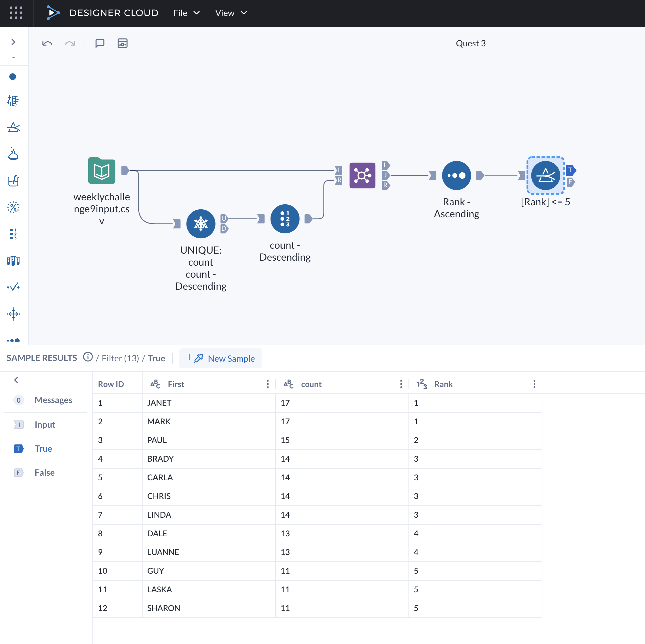This screenshot has height=644, width=645.
Task: Open the View dropdown menu
Action: pyautogui.click(x=231, y=13)
